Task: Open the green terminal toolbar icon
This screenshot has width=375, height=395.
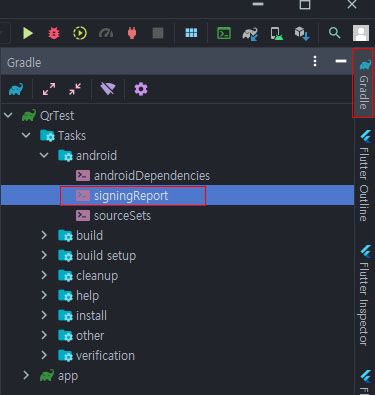Action: (224, 33)
